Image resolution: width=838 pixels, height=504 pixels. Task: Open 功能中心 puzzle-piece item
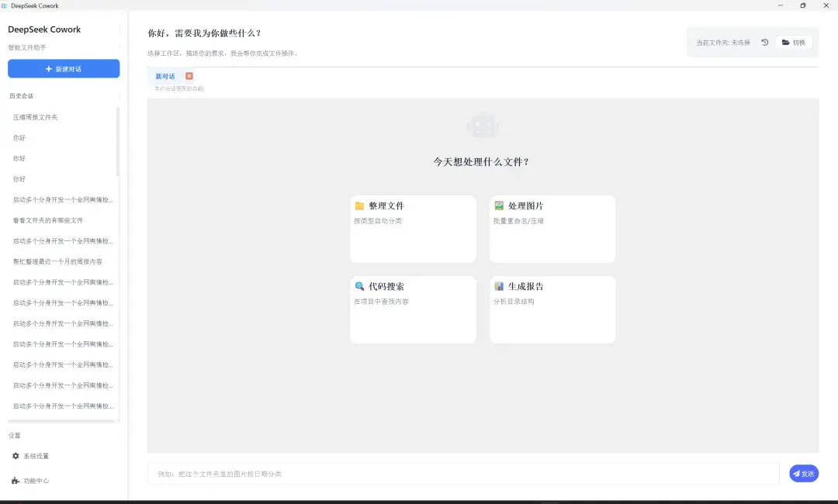coord(31,481)
